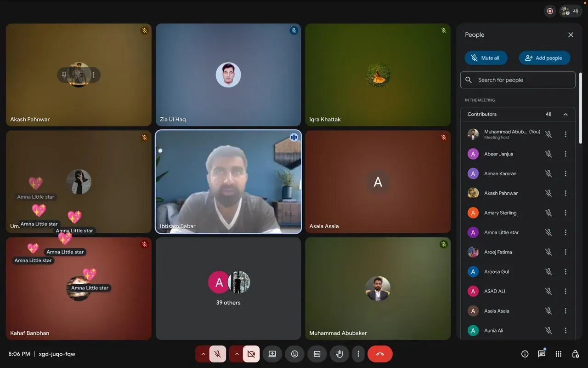This screenshot has width=588, height=368.
Task: Mute Amary Sterling's microphone
Action: [548, 213]
